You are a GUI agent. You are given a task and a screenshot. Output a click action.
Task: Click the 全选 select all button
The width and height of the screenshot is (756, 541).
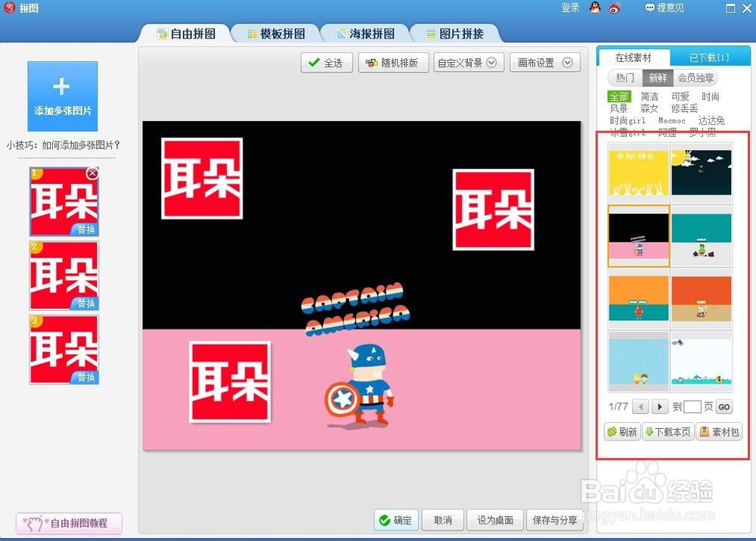[x=327, y=63]
